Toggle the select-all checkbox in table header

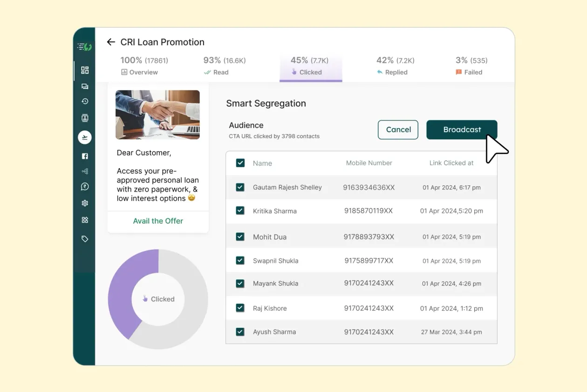pos(240,163)
